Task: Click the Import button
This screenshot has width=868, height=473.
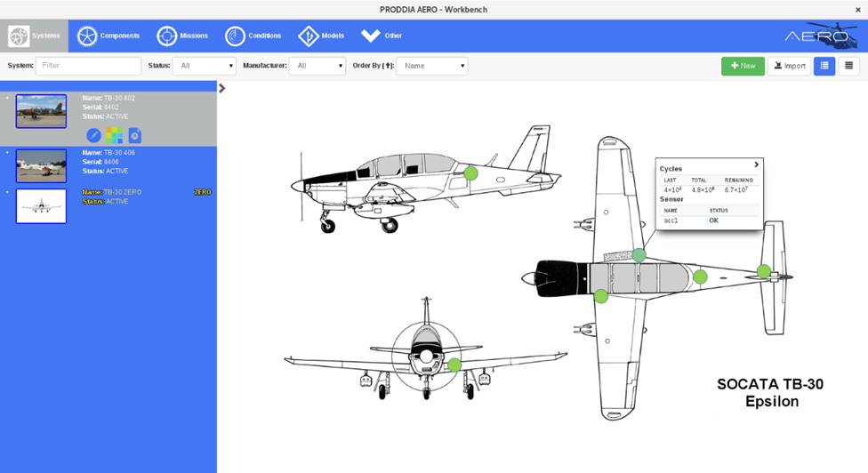Action: tap(790, 66)
